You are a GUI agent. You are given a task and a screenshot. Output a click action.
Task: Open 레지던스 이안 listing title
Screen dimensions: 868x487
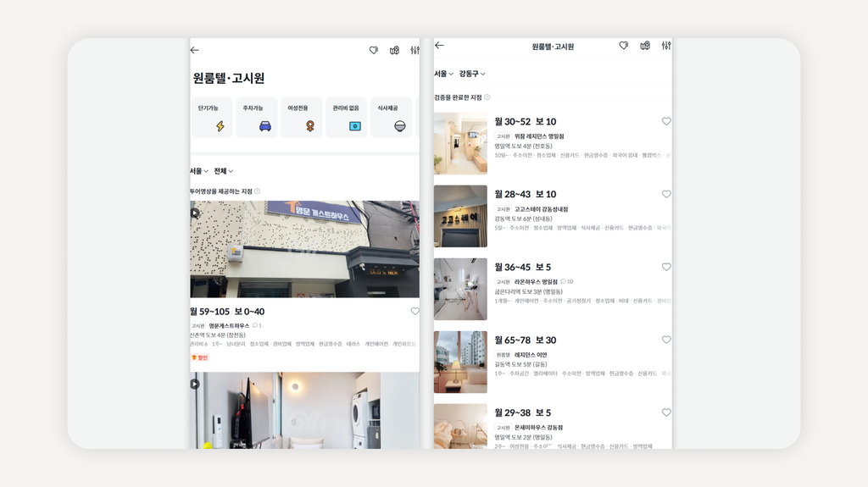[x=531, y=355]
